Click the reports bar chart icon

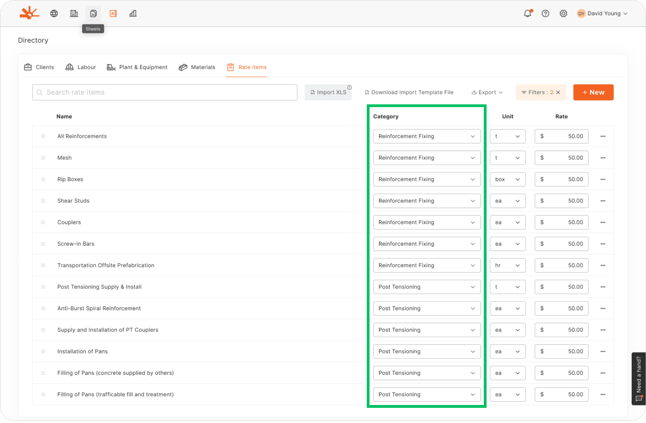133,14
